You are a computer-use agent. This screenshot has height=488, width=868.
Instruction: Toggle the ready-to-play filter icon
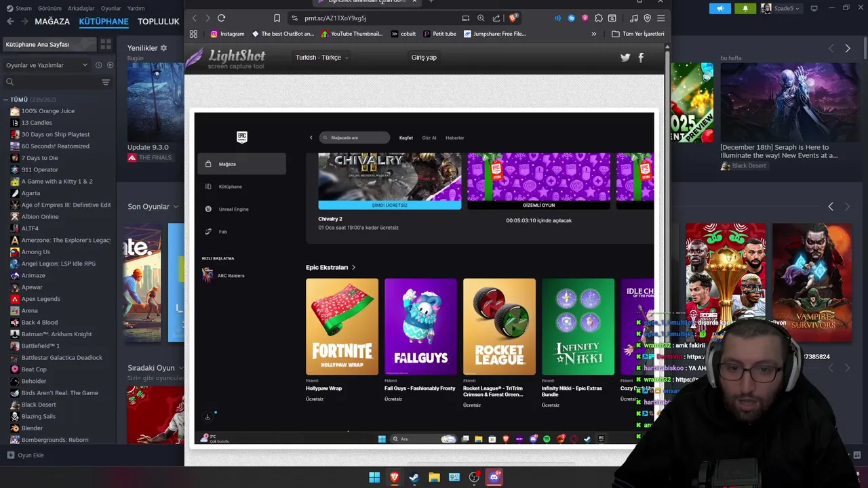111,65
